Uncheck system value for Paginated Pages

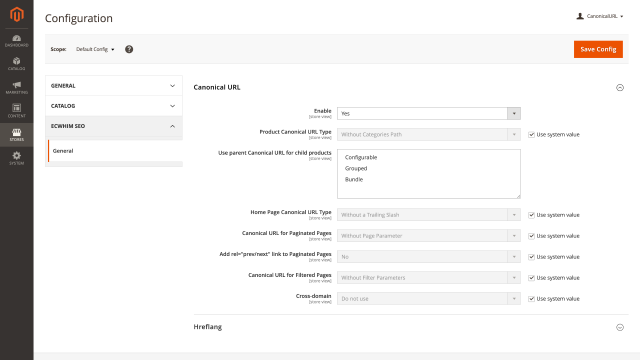531,236
